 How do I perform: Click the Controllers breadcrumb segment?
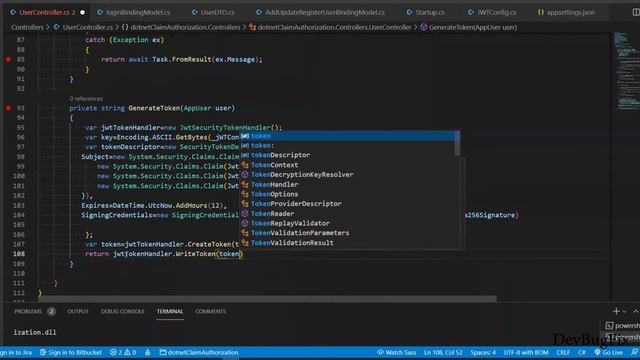click(27, 27)
